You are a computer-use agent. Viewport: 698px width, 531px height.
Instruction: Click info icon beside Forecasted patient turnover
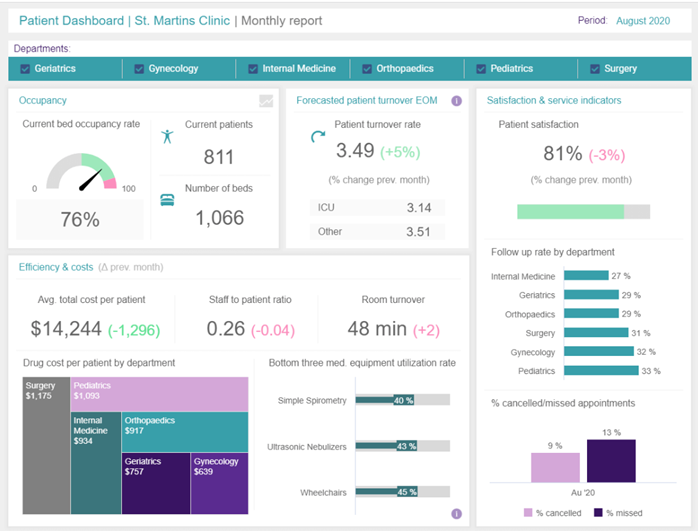456,101
